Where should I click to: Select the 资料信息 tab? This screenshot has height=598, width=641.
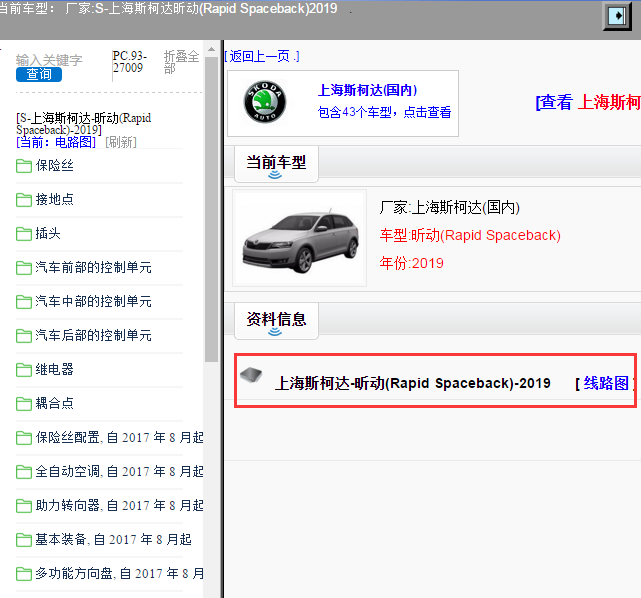(x=276, y=321)
